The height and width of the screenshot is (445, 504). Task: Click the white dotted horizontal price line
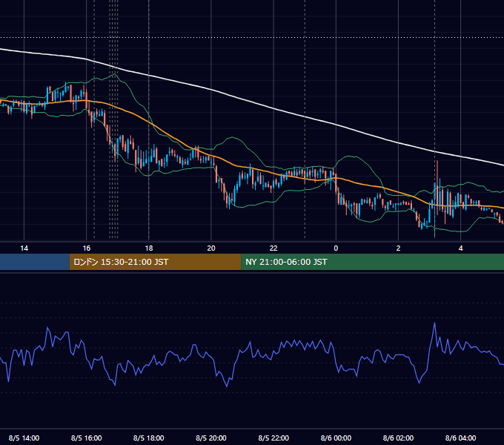pyautogui.click(x=252, y=38)
